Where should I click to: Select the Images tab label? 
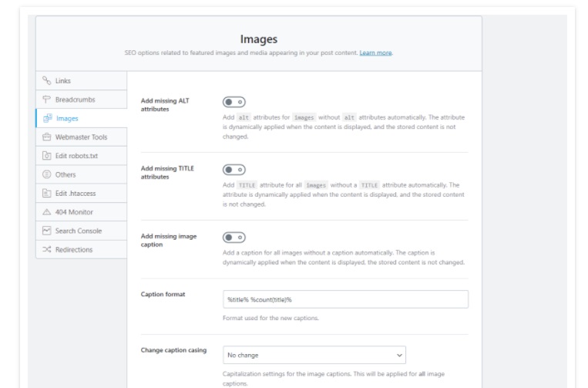click(x=67, y=118)
